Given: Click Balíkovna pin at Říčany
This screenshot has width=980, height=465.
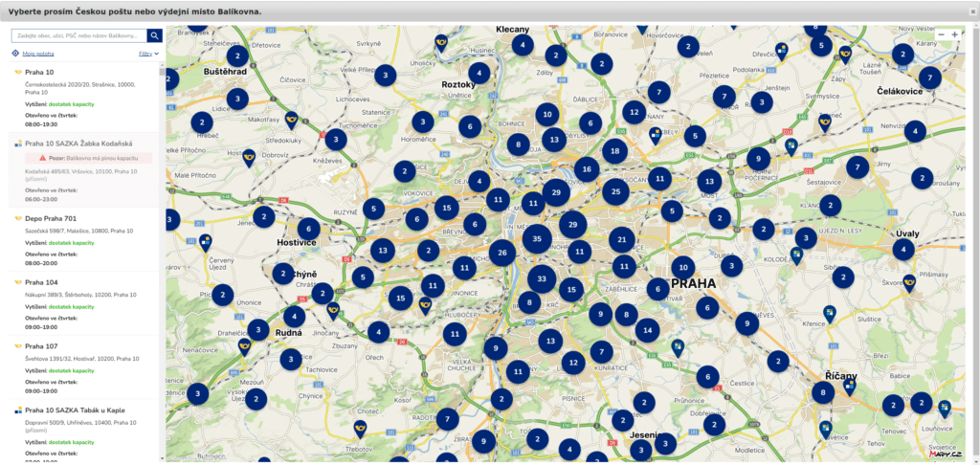Looking at the screenshot, I should [x=850, y=387].
